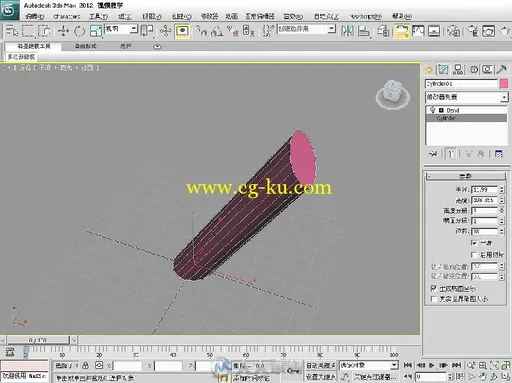Image resolution: width=512 pixels, height=383 pixels.
Task: Open the MAXScript menu
Action: pos(365,16)
